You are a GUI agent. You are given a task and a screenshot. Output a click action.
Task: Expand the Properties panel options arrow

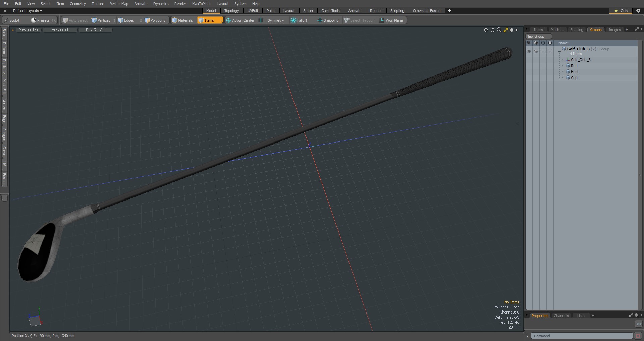tap(642, 315)
